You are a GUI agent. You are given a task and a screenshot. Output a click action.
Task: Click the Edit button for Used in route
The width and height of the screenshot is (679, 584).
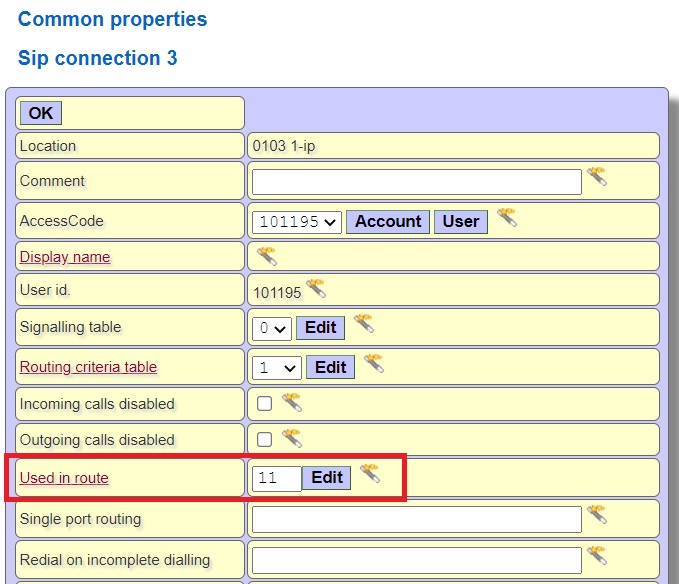[x=327, y=478]
